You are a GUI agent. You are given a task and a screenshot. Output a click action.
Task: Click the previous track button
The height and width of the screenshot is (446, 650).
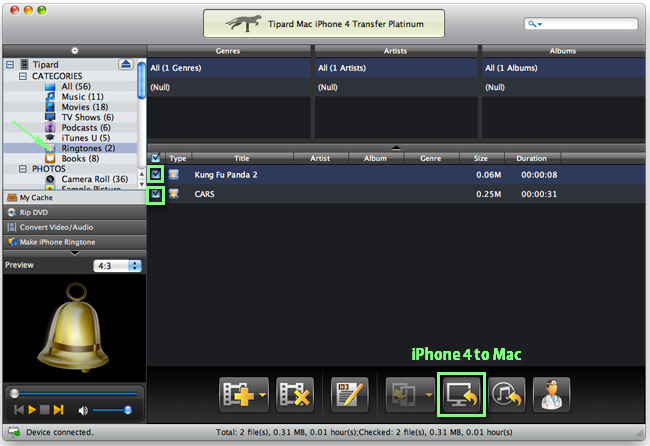[x=19, y=410]
